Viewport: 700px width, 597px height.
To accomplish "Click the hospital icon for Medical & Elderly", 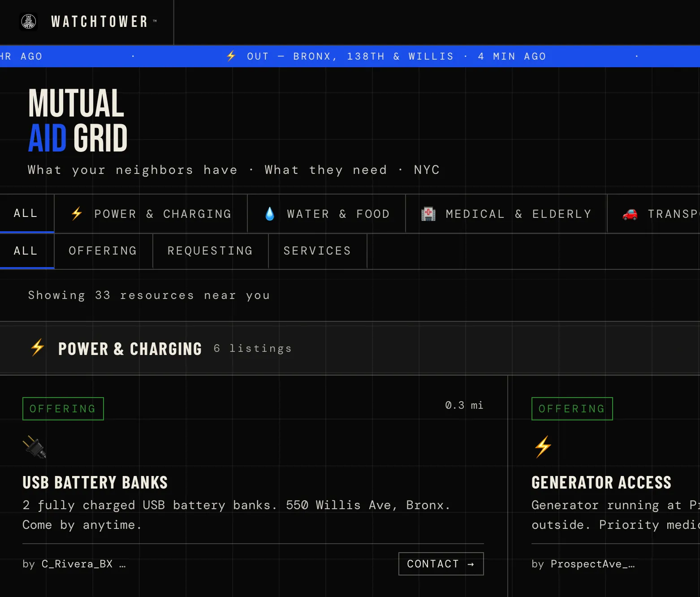I will pyautogui.click(x=428, y=214).
